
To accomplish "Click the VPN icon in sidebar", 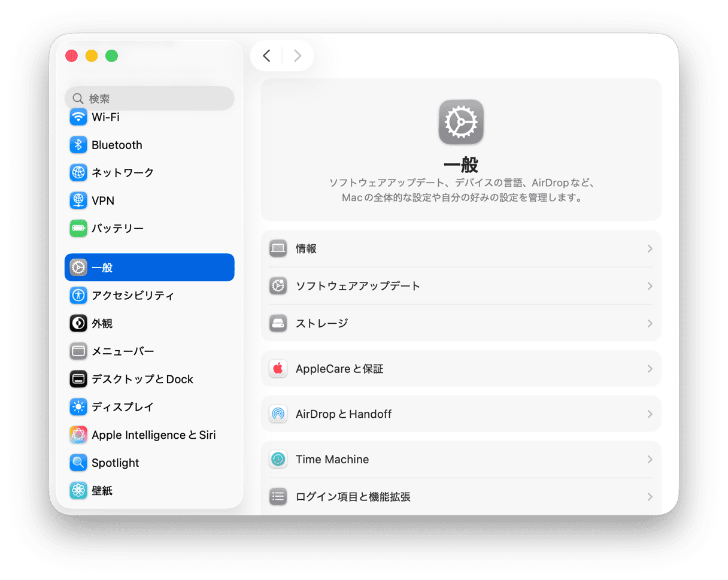I will [x=78, y=201].
